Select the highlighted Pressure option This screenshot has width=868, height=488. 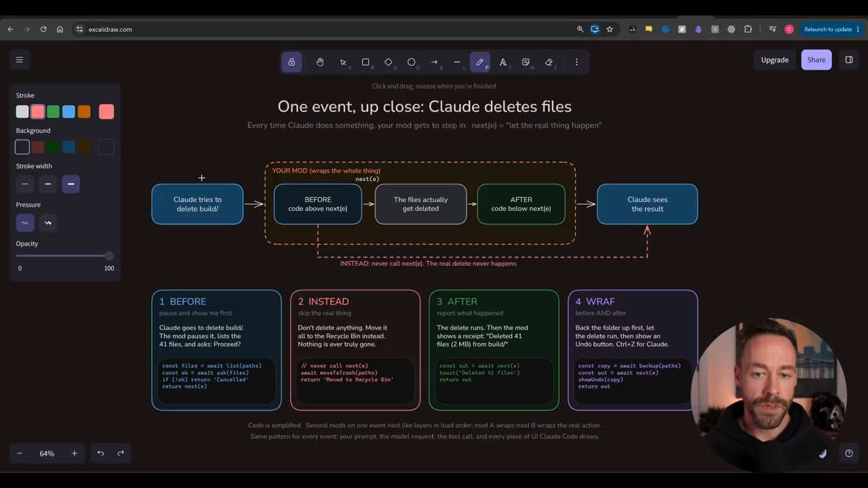click(x=25, y=222)
